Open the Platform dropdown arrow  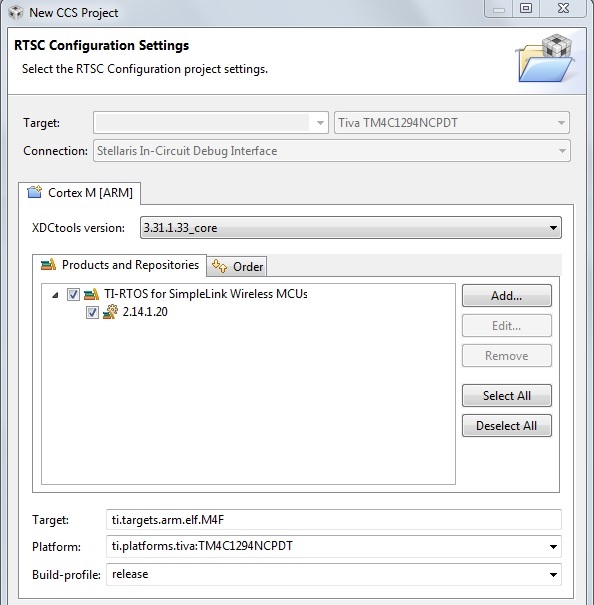[553, 546]
